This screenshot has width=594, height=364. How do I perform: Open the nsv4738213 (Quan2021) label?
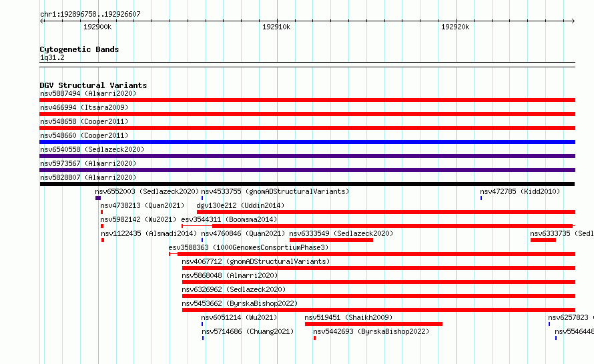coord(142,205)
